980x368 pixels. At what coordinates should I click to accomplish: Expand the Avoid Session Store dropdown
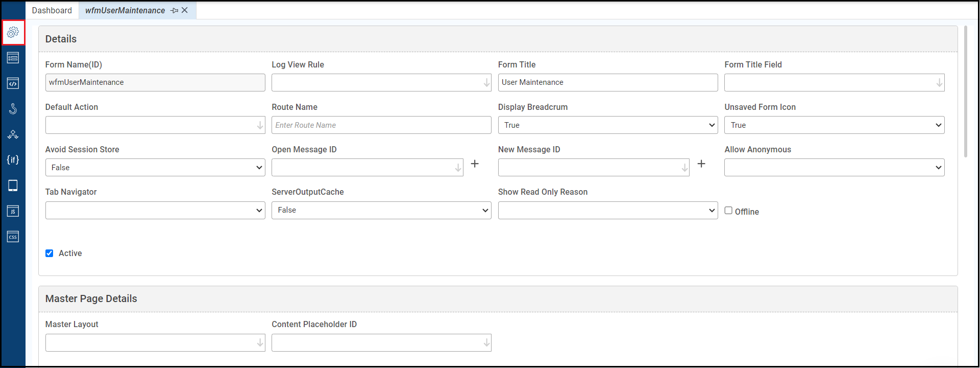(155, 168)
